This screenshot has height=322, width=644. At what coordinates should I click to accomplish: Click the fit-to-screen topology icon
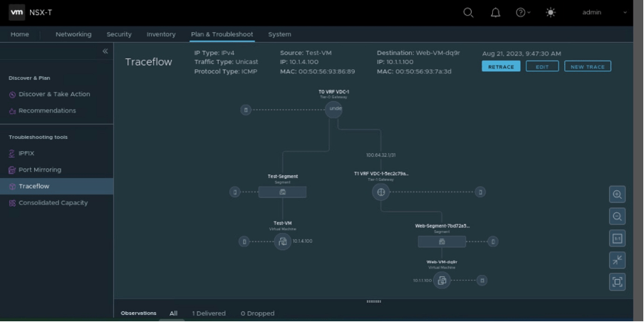617,283
